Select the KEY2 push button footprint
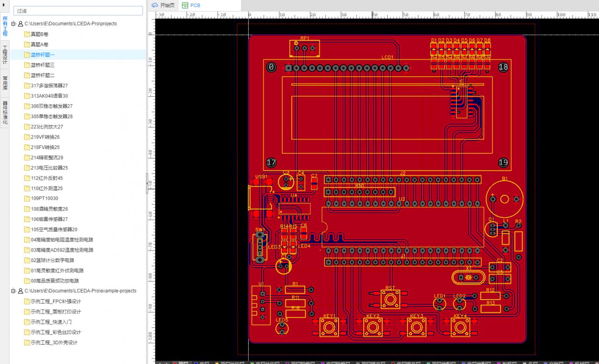Screen dimensions: 599x364 pos(373,327)
